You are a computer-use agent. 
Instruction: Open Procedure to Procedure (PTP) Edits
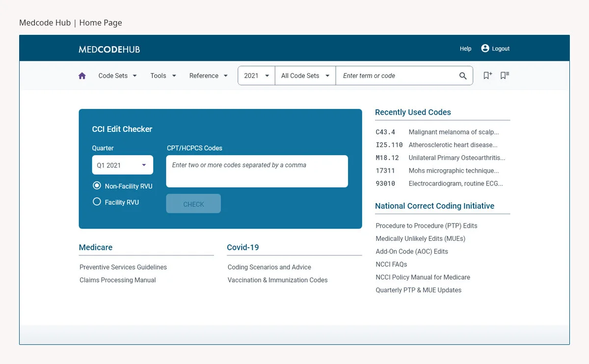(x=427, y=226)
